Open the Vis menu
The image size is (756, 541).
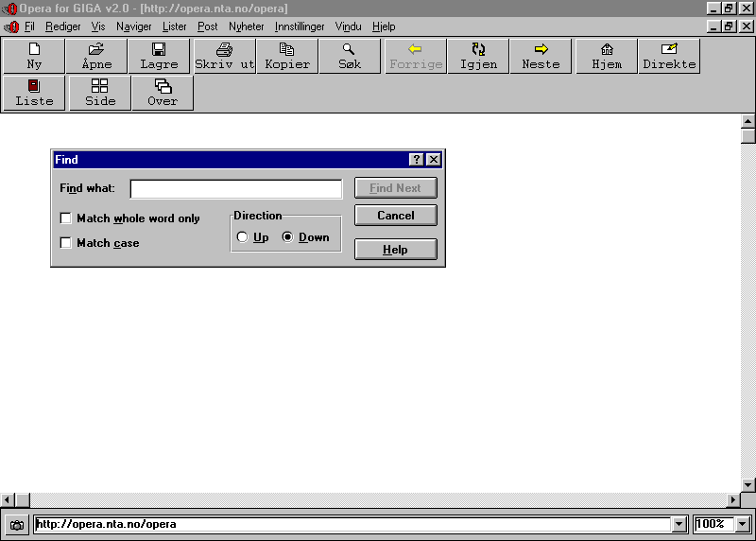point(98,26)
